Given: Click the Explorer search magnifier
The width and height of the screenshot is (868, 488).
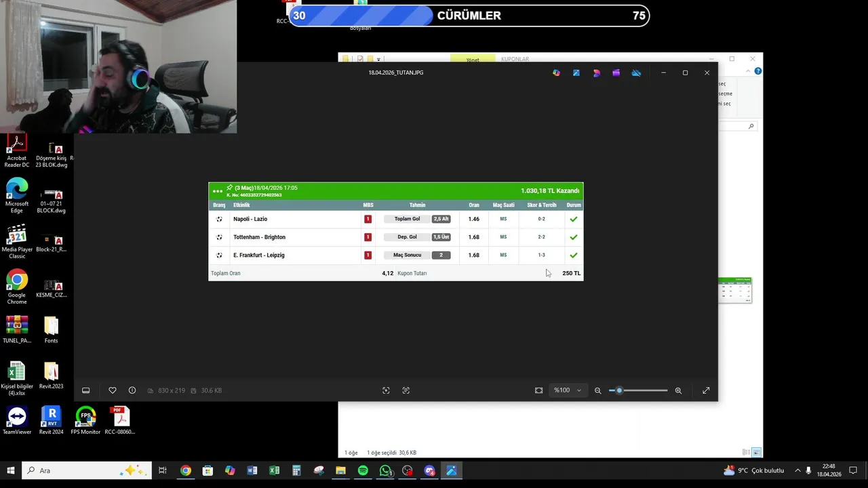Looking at the screenshot, I should tap(751, 126).
